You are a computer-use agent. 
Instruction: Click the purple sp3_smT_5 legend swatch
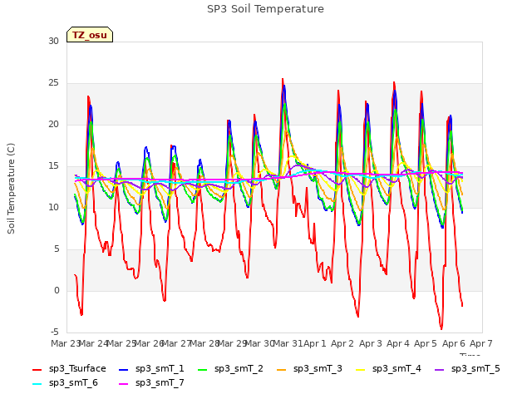tap(440, 369)
